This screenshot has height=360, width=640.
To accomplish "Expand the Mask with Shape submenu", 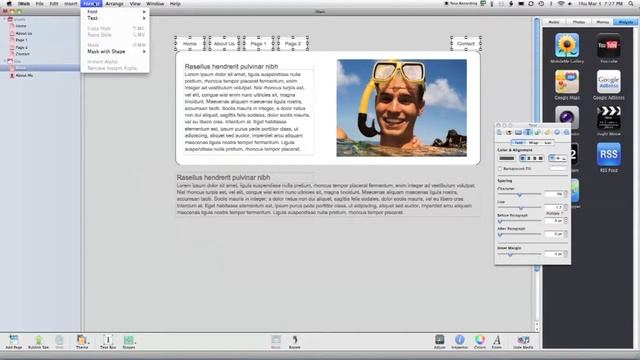I will click(x=115, y=52).
